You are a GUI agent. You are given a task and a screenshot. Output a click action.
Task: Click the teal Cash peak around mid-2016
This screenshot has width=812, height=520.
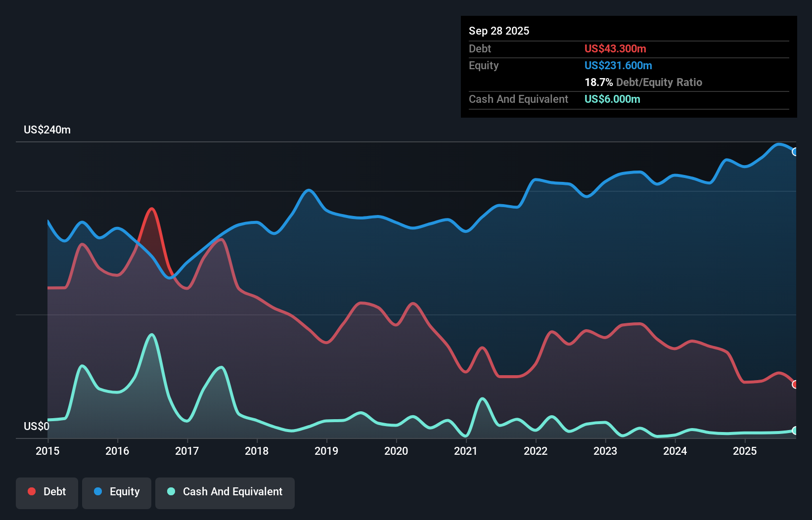152,335
